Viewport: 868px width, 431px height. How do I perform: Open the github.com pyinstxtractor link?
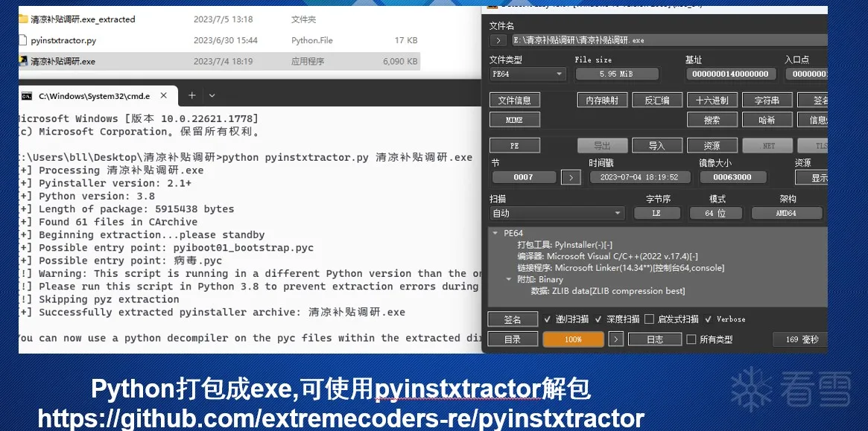341,418
